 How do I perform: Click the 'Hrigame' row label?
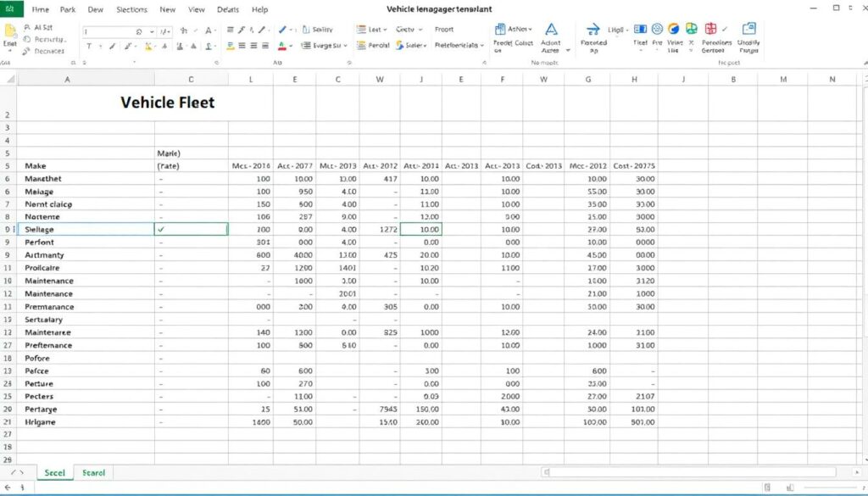point(41,422)
